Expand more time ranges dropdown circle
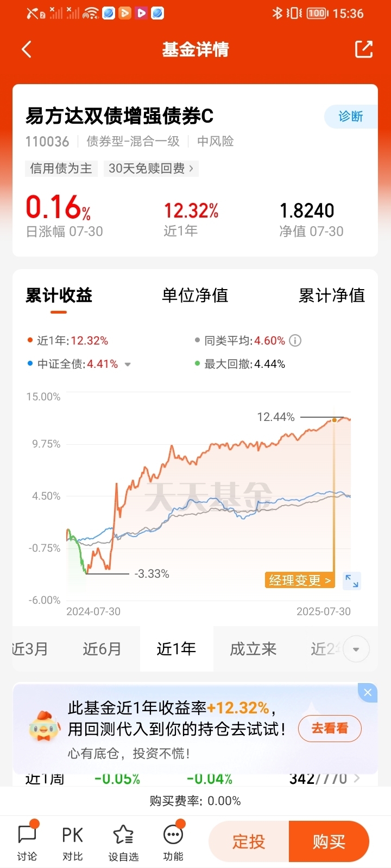Viewport: 391px width, 868px height. click(x=356, y=649)
